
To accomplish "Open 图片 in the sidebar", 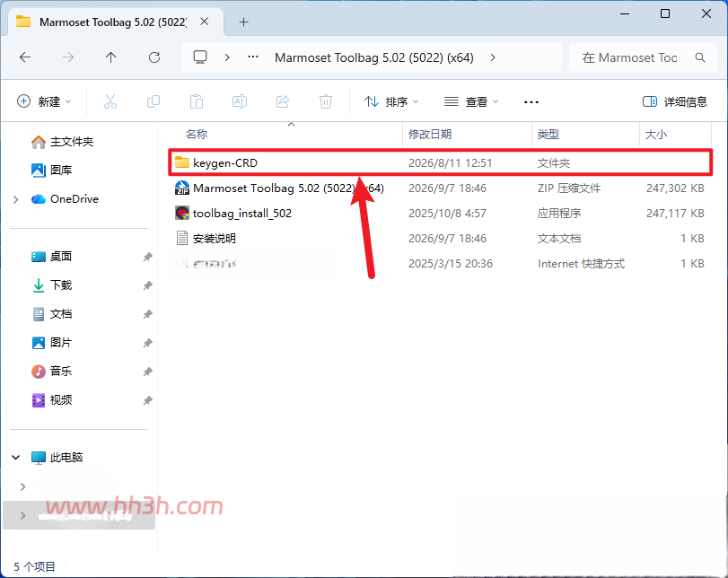I will click(x=51, y=343).
